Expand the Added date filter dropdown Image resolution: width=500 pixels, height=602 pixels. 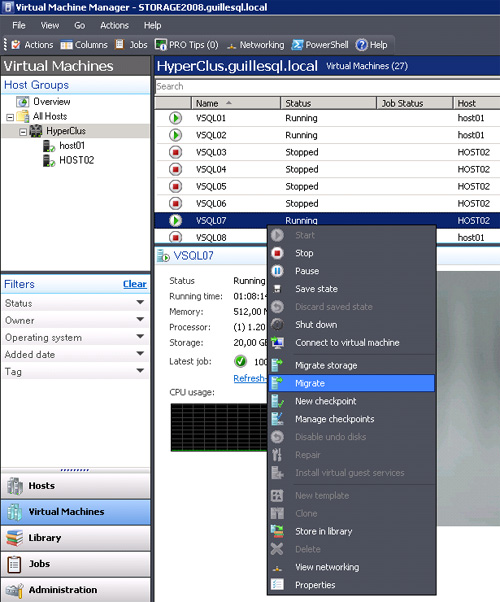click(x=140, y=354)
